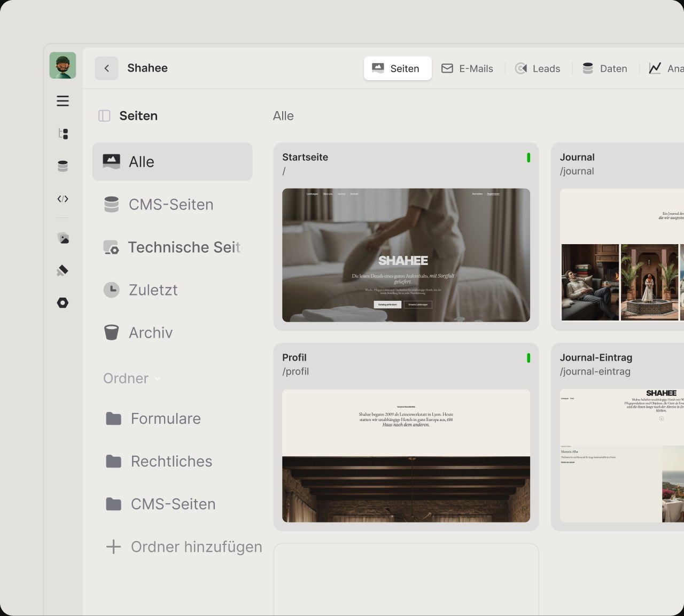Click Ordner hinzufügen
The width and height of the screenshot is (684, 616).
pos(184,547)
